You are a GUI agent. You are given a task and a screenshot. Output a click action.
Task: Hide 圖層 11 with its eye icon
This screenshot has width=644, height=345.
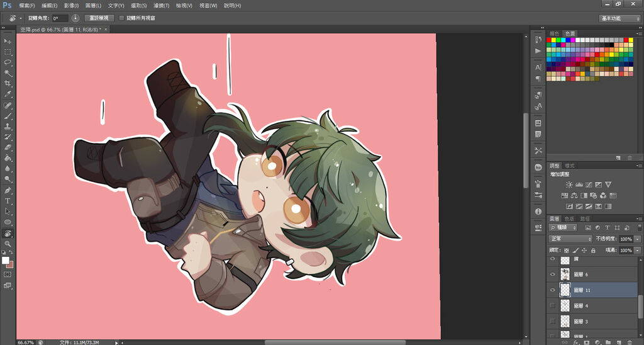pyautogui.click(x=552, y=290)
